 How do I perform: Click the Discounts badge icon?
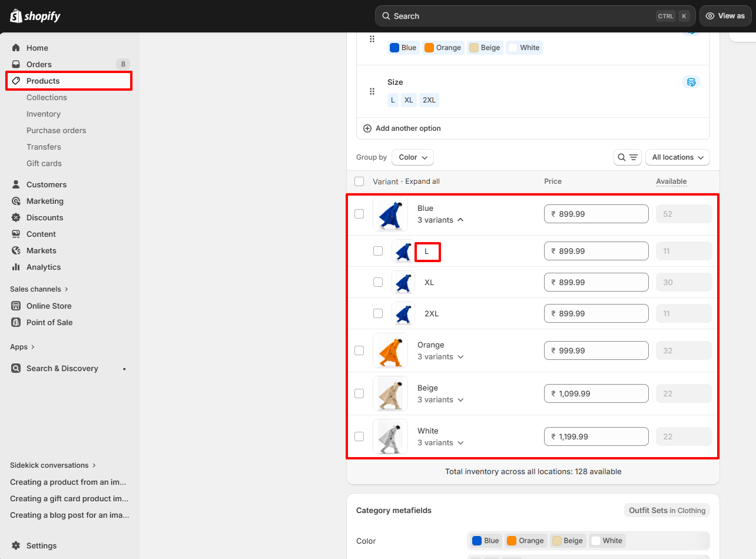click(16, 217)
